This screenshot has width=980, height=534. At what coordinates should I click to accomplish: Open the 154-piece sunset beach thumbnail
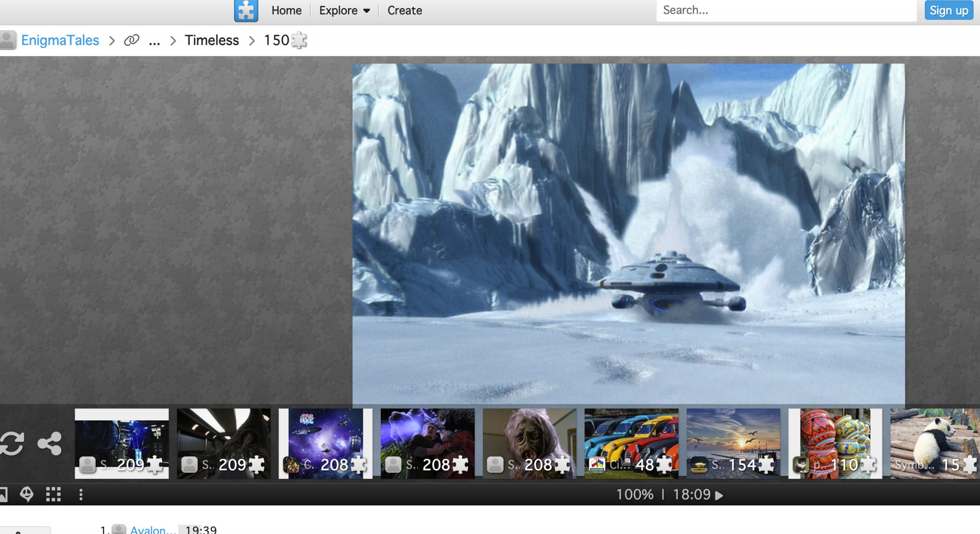[733, 444]
